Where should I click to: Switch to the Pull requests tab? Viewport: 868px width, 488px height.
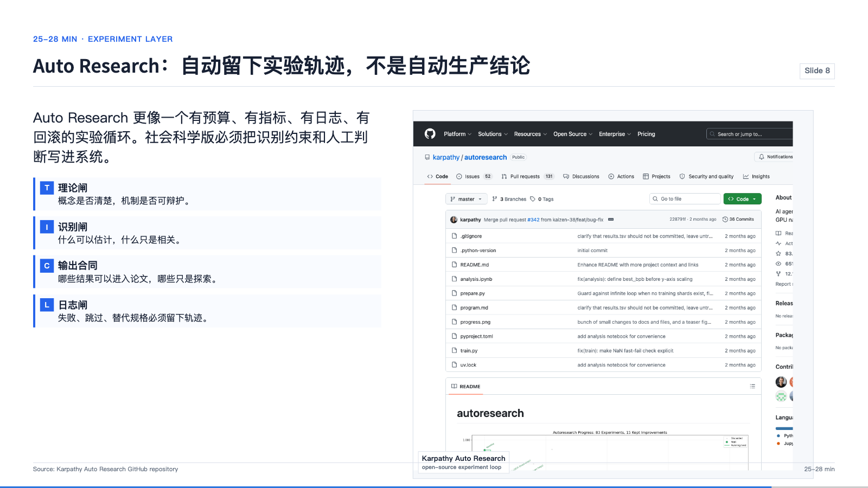pyautogui.click(x=528, y=177)
